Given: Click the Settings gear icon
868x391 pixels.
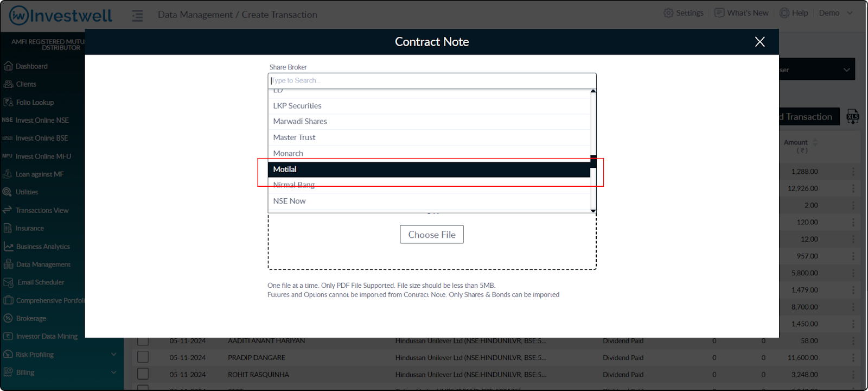Looking at the screenshot, I should 668,13.
